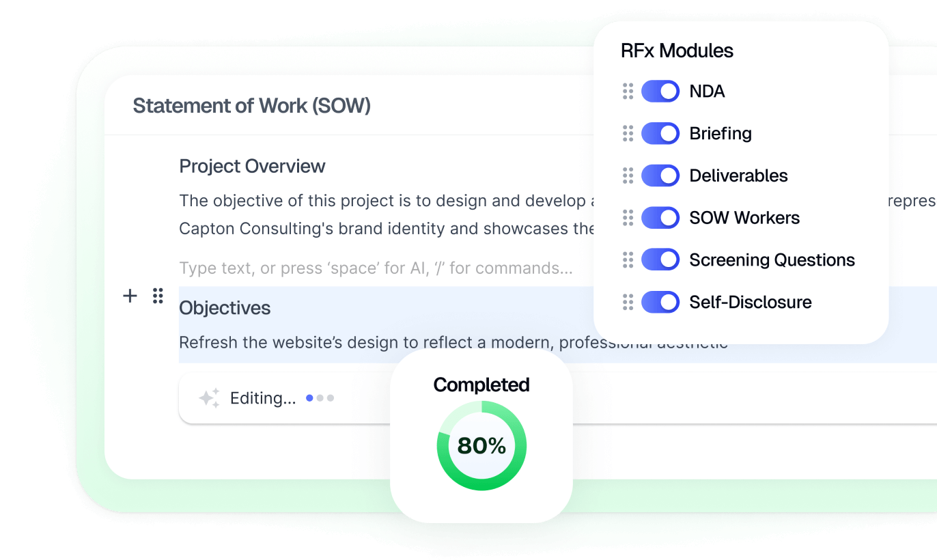937x560 pixels.
Task: Click the Statement of Work (SOW) title
Action: [251, 106]
